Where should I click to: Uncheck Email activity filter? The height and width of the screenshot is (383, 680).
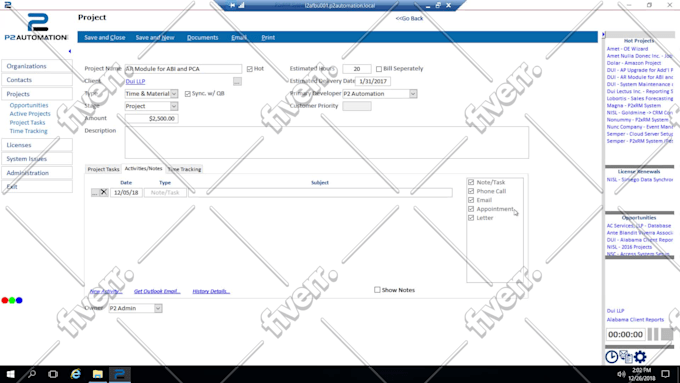coord(471,200)
